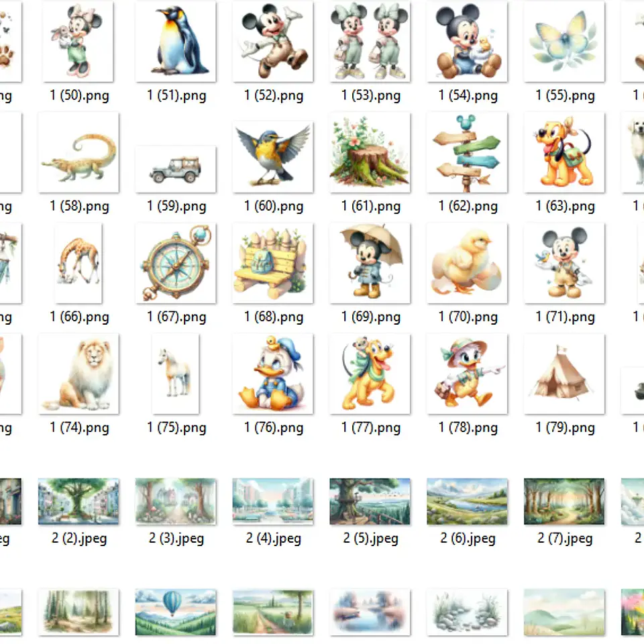Click the white horse thumbnail 1 (75).png
This screenshot has height=644, width=644.
pos(175,374)
